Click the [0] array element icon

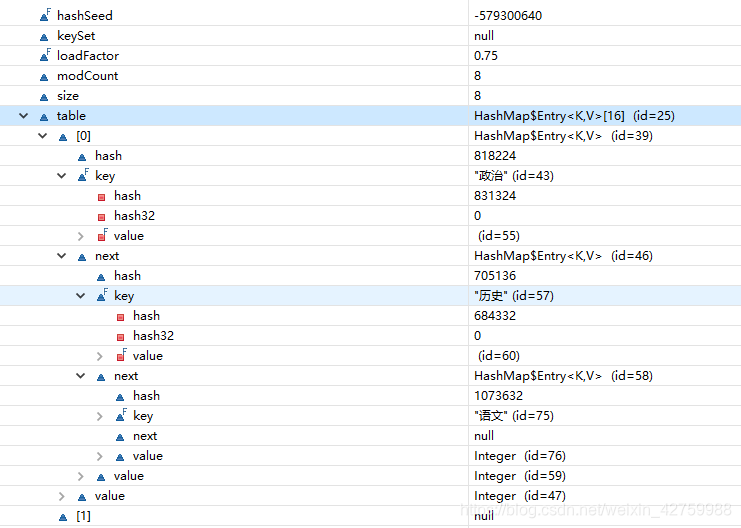[63, 137]
